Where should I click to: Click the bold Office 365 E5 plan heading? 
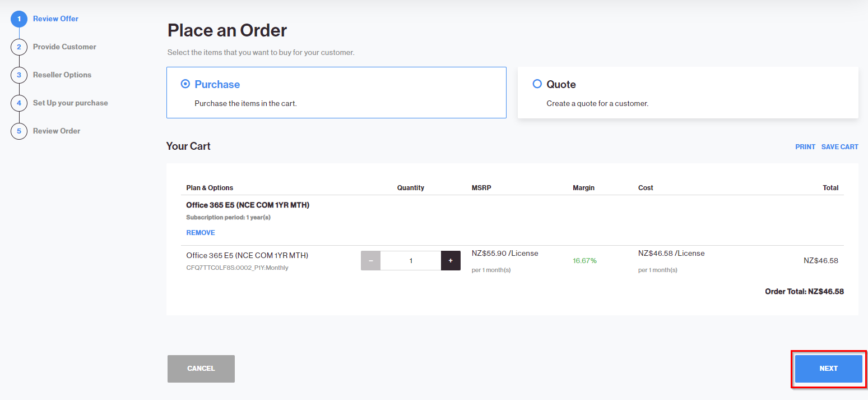[248, 205]
